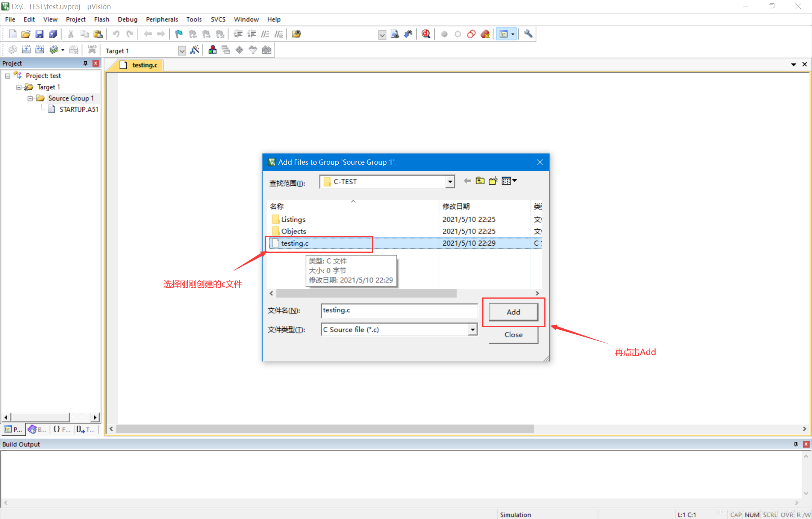Collapse the Source Group 1 tree node
This screenshot has width=812, height=519.
tap(30, 99)
